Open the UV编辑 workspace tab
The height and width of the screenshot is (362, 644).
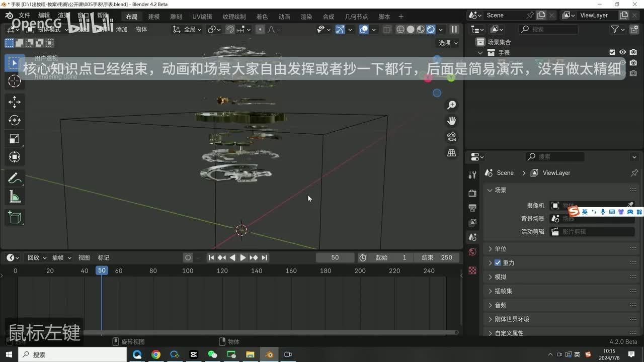(202, 17)
